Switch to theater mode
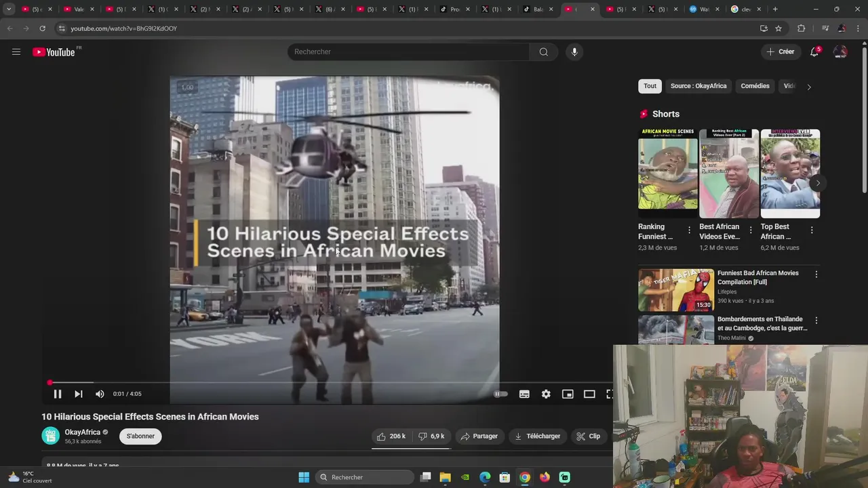Screen dimensions: 868x488 pyautogui.click(x=589, y=394)
